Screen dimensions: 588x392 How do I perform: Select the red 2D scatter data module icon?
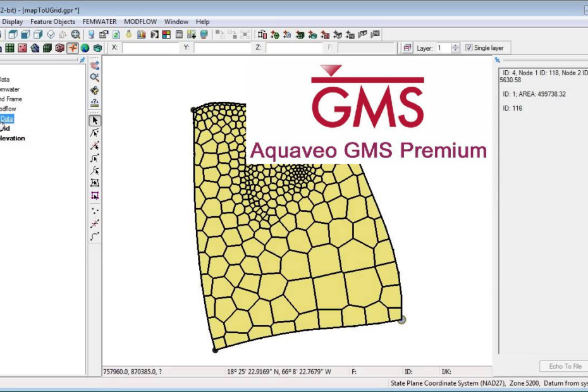tap(22, 48)
